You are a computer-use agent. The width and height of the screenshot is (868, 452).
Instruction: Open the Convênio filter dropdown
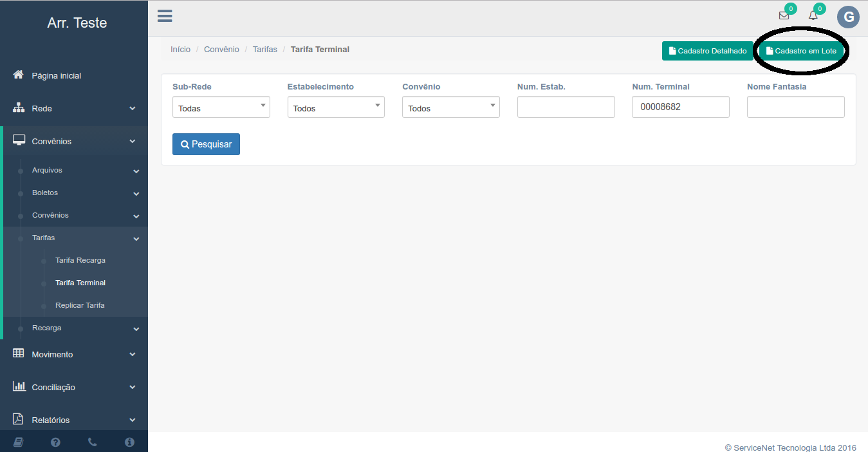pyautogui.click(x=450, y=107)
